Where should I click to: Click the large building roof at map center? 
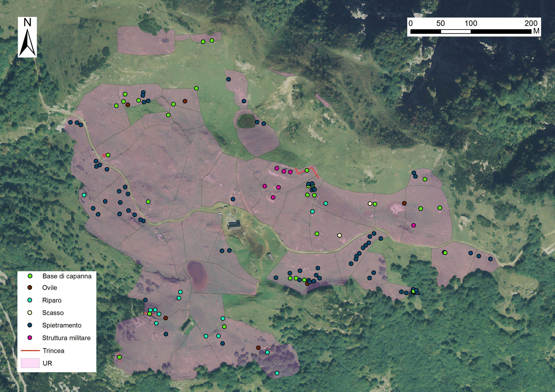pos(234,225)
